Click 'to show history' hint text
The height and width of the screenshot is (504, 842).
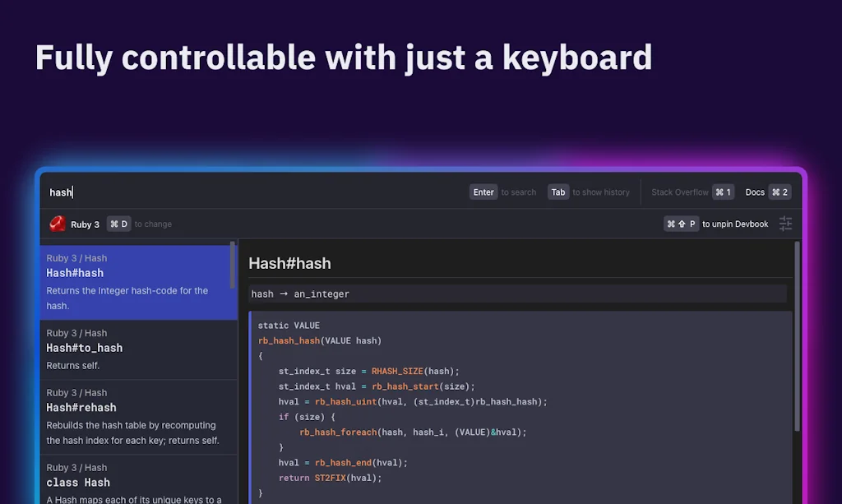(x=600, y=192)
